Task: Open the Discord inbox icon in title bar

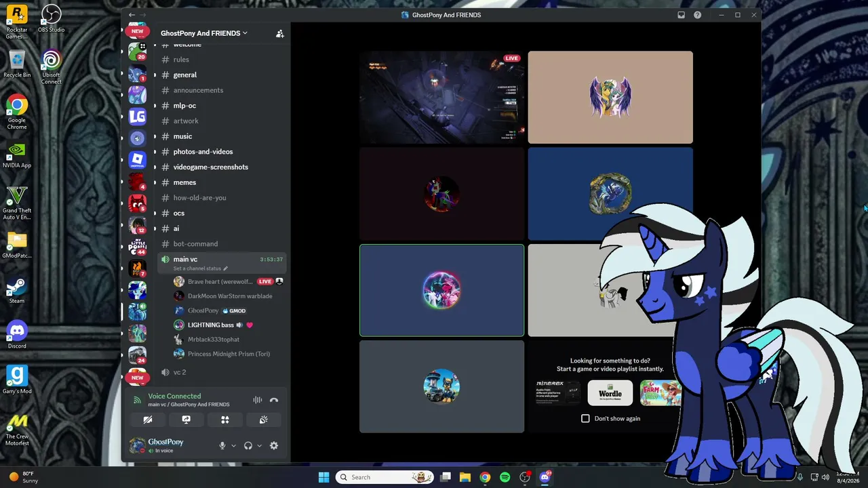Action: coord(682,15)
